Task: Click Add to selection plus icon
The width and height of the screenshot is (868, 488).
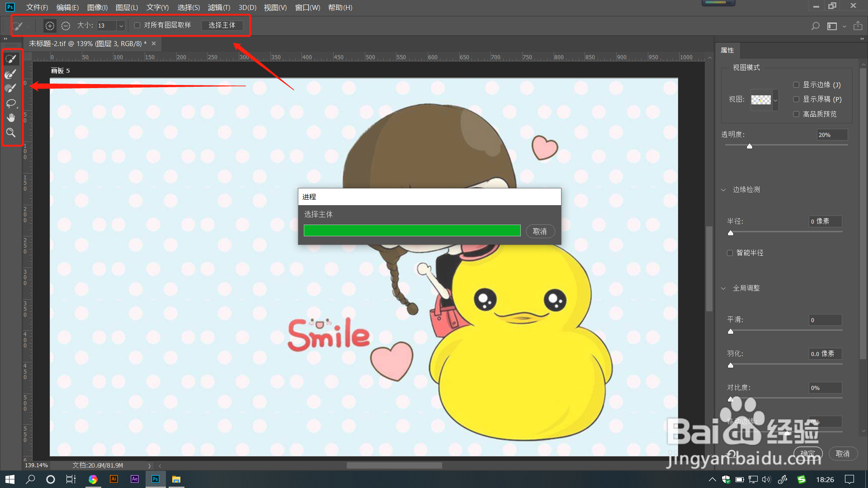Action: [x=50, y=26]
